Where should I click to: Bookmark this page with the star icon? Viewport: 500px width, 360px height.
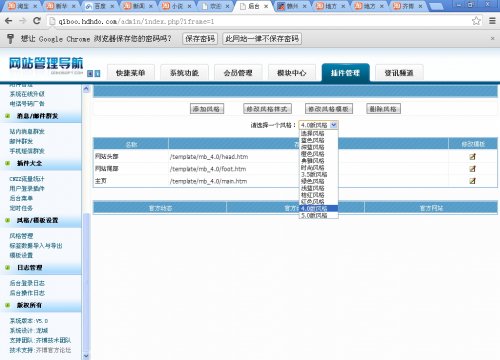pos(476,21)
